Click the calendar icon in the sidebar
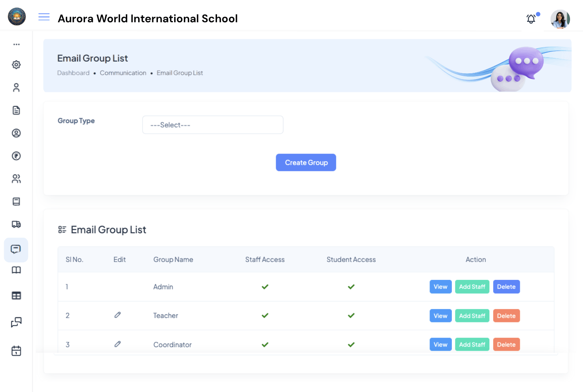Screen dimensions: 583x392 (16, 351)
